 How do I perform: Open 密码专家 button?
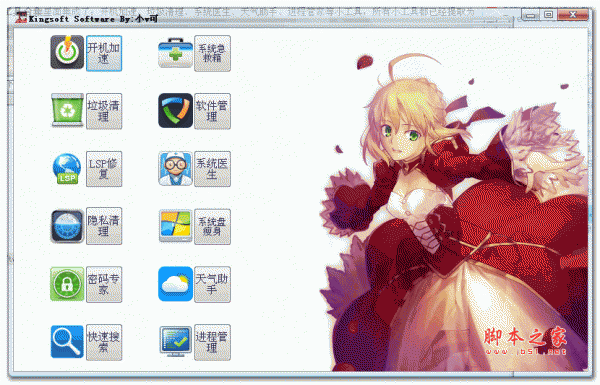click(104, 284)
